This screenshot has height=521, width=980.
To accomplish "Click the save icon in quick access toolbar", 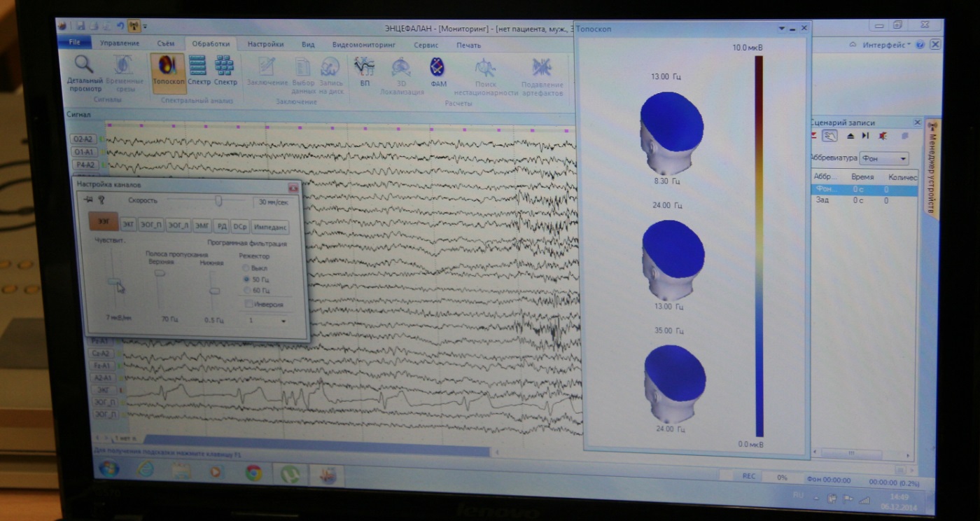I will coord(81,25).
